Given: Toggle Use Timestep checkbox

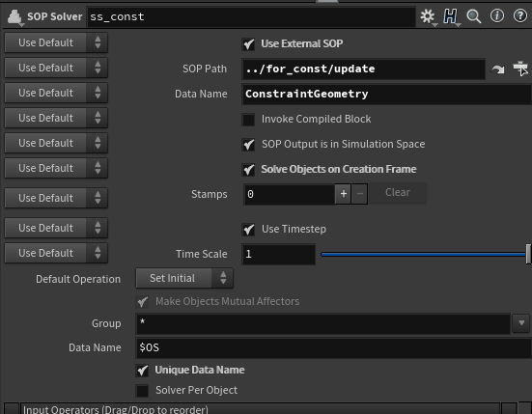Looking at the screenshot, I should (248, 230).
